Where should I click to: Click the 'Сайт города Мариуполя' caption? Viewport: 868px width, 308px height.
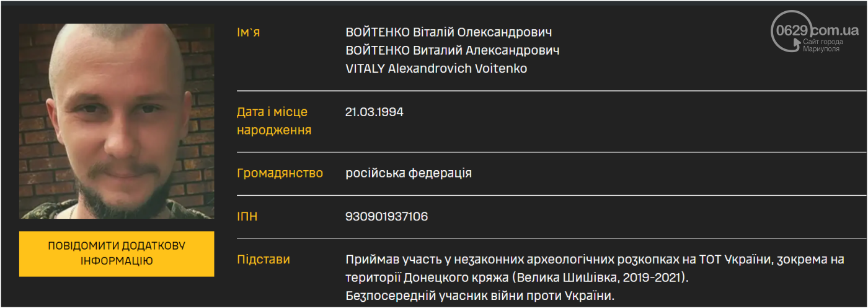tap(822, 45)
